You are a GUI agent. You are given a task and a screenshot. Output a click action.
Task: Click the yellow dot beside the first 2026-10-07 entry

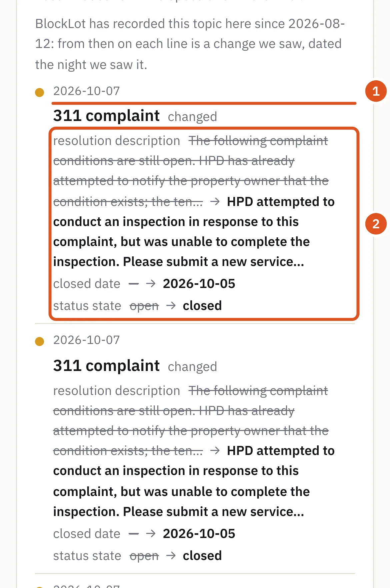click(40, 92)
